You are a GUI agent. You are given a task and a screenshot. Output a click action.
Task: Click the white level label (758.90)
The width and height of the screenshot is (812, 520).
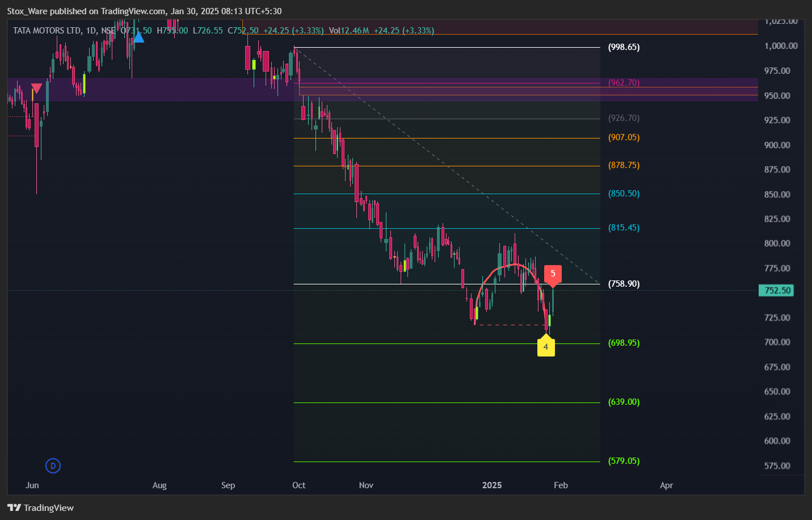pos(624,284)
